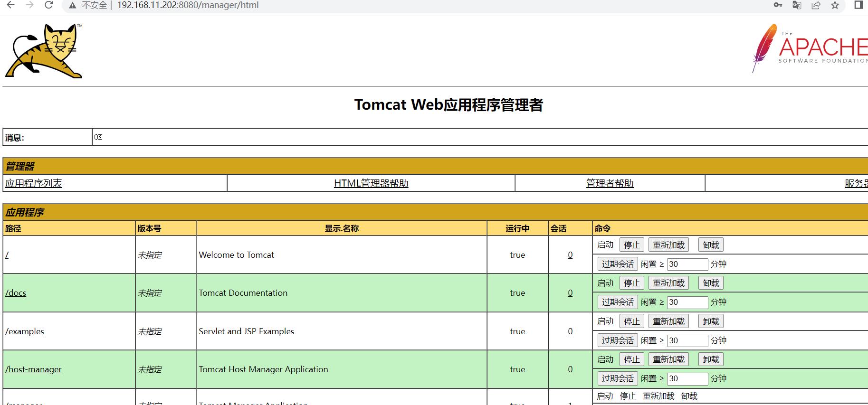Click sessions count for Welcome to Tomcat
Screen dimensions: 868x405
(570, 255)
